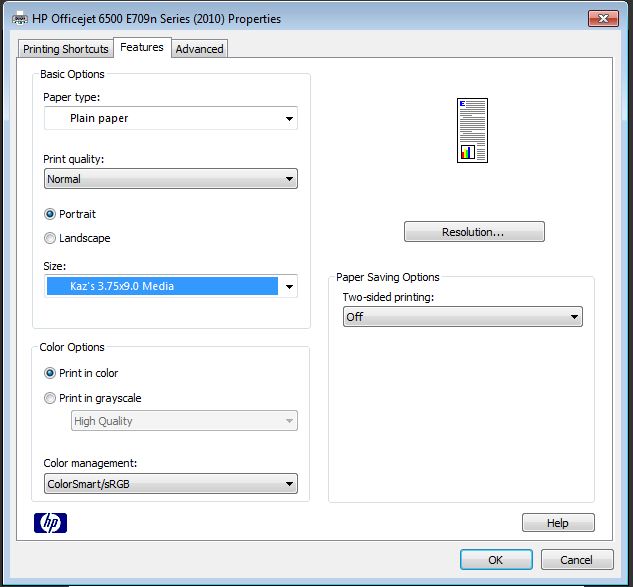Click the page preview thumbnail
This screenshot has width=633, height=587.
[x=472, y=130]
